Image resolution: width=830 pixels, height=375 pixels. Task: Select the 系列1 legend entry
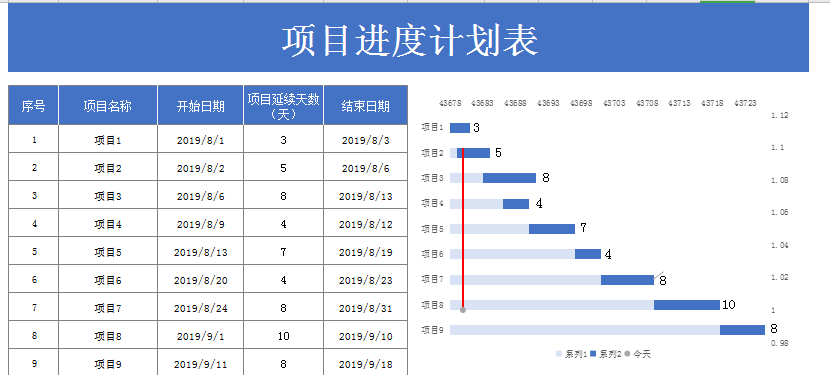(572, 354)
